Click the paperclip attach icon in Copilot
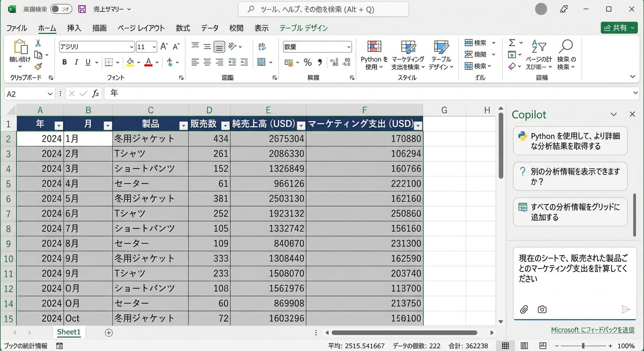 [524, 309]
